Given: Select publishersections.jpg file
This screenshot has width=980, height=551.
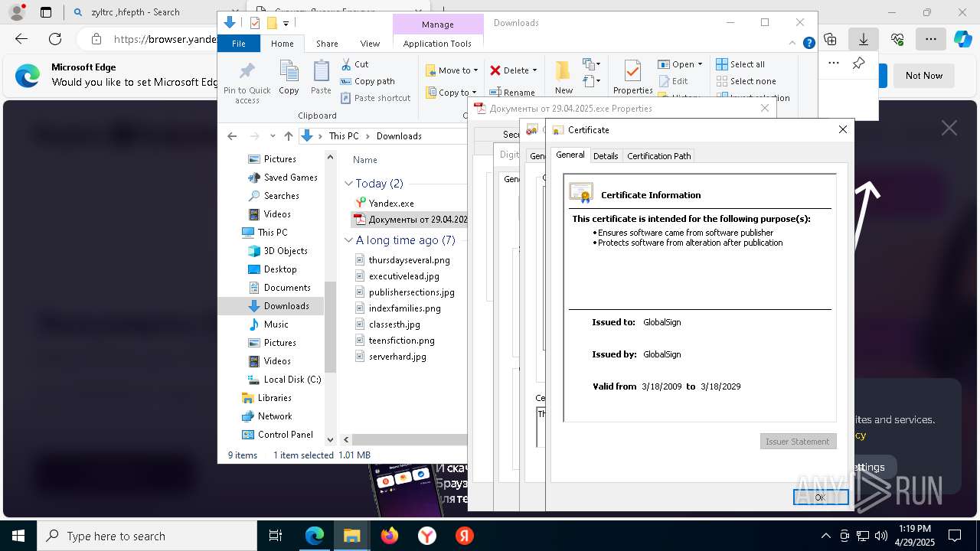Looking at the screenshot, I should [404, 292].
